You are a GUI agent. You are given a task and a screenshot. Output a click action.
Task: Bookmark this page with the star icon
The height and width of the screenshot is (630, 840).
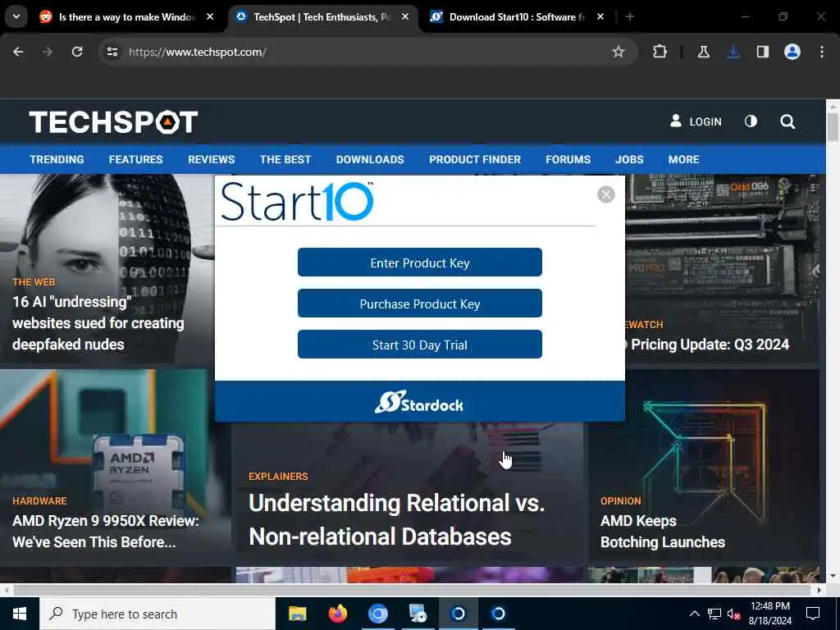point(619,52)
